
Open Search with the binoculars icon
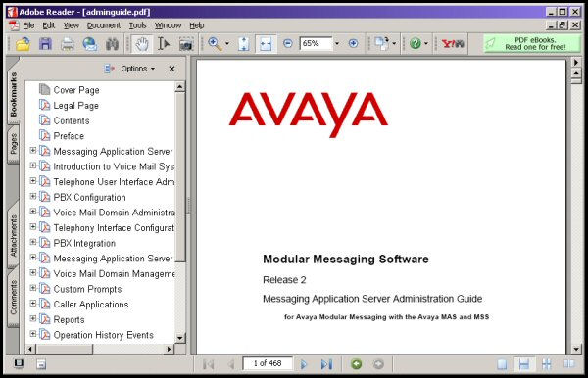(112, 44)
